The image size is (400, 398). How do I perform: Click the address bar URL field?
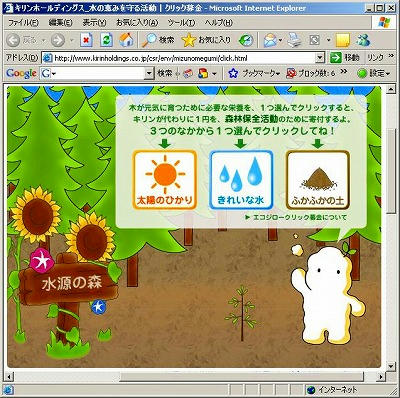184,58
